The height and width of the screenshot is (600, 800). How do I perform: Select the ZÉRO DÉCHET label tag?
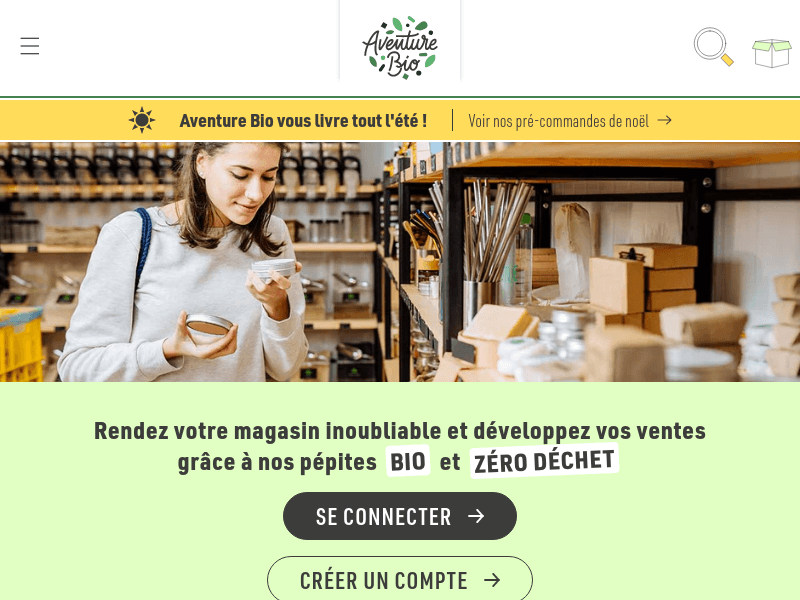coord(544,461)
